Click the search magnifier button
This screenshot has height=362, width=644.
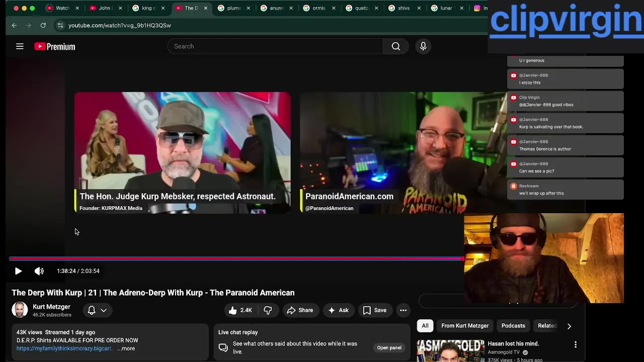(x=396, y=46)
